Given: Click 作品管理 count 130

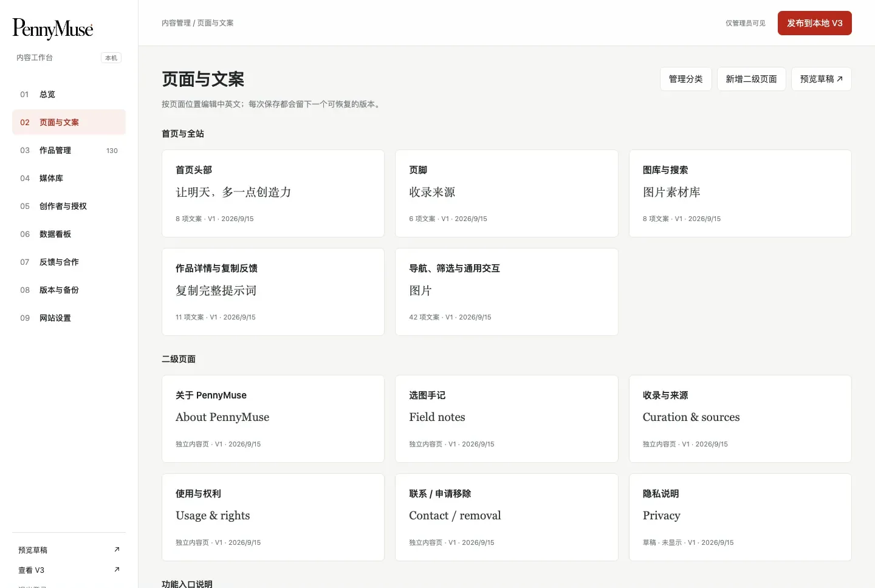Looking at the screenshot, I should pyautogui.click(x=112, y=151).
